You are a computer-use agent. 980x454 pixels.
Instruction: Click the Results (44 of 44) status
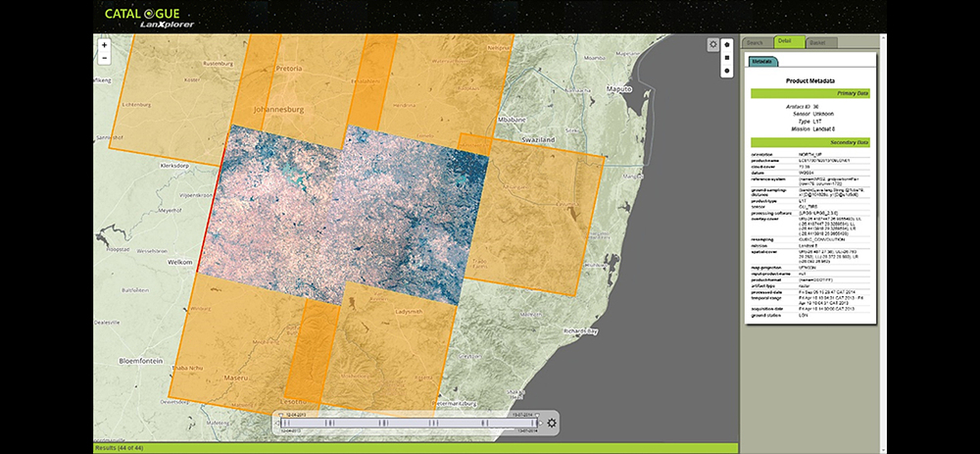tap(122, 448)
